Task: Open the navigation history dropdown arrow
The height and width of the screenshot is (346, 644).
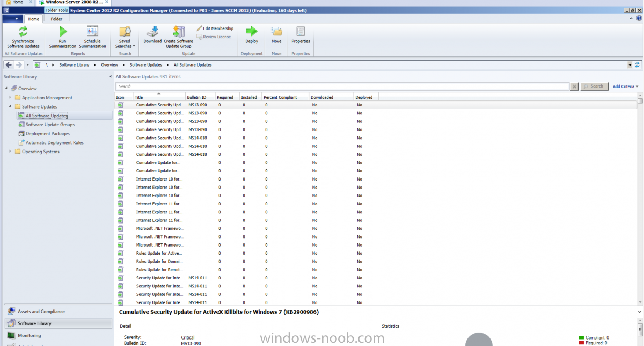Action: pyautogui.click(x=27, y=65)
